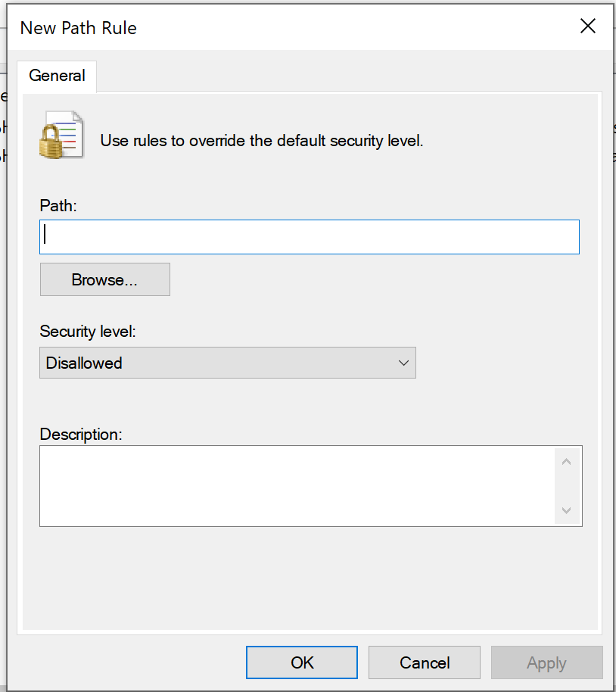Click the Disallowed value in Security level
Screen dimensions: 616x692
click(85, 363)
